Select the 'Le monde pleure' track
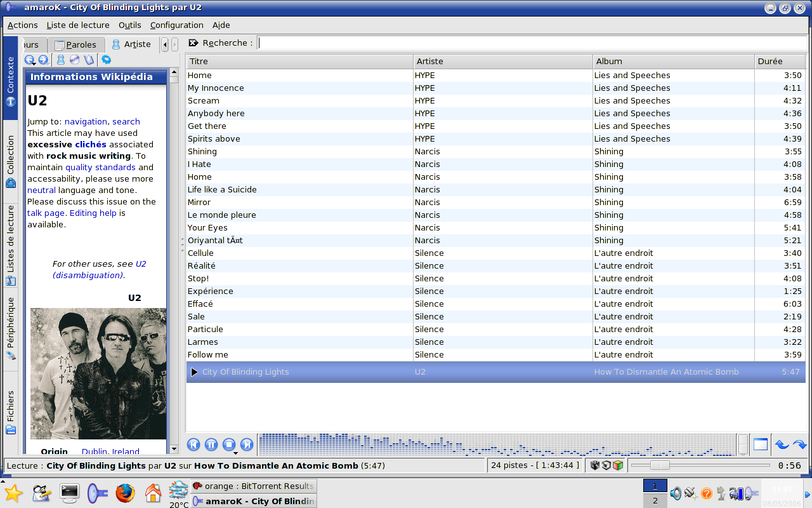Image resolution: width=812 pixels, height=508 pixels. coord(495,215)
